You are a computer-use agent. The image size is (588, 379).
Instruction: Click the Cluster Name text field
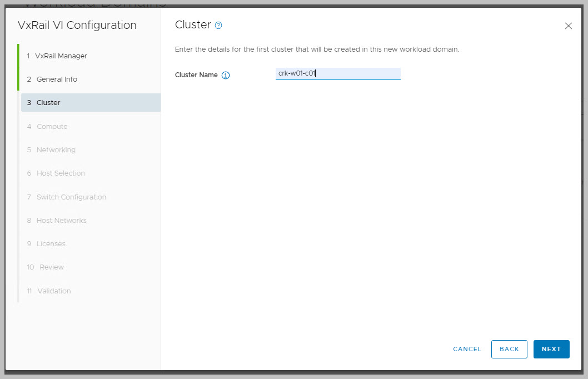[x=338, y=73]
